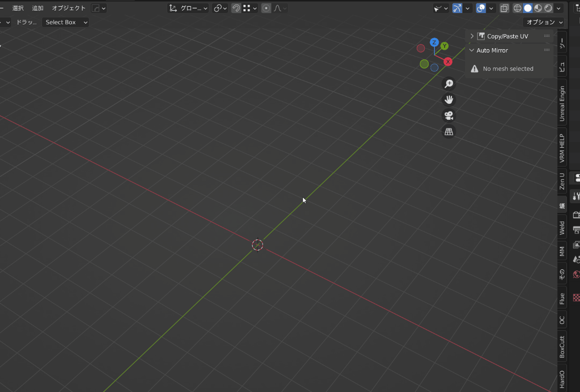Open the Scene properties tab icon
Screen dimensions: 580x392
(576, 260)
